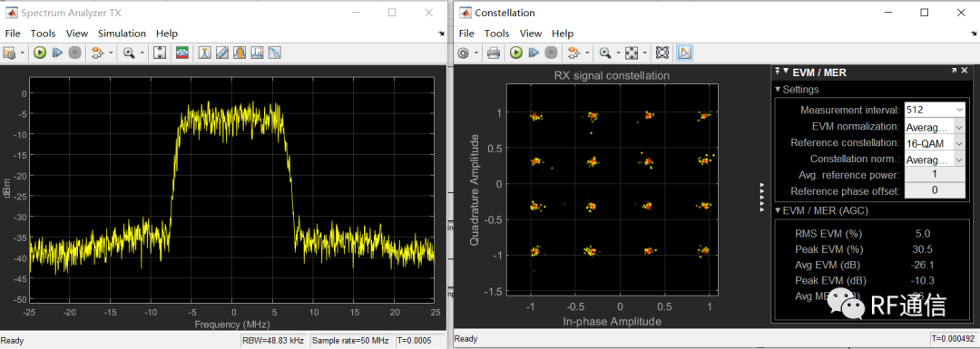The height and width of the screenshot is (349, 980).
Task: Close the EVM / MER panel
Action: (x=965, y=72)
